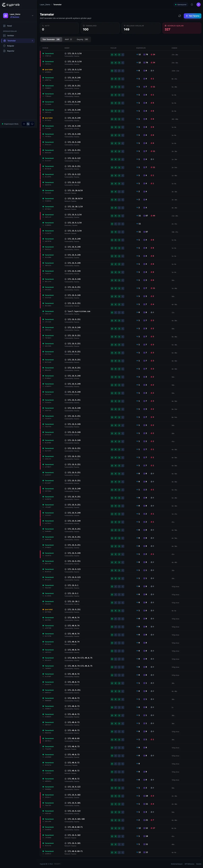Image resolution: width=203 pixels, height=868 pixels.
Task: Open the user avatar menu
Action: pos(198,5)
